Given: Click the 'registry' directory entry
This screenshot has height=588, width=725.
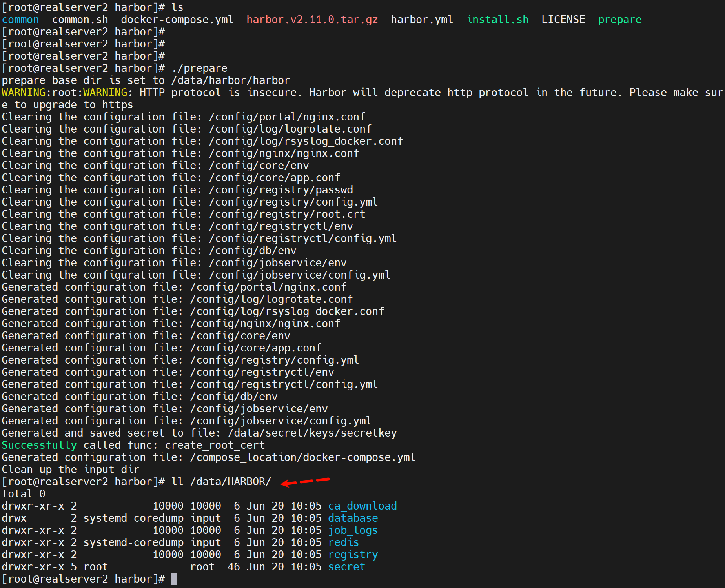Looking at the screenshot, I should tap(353, 555).
